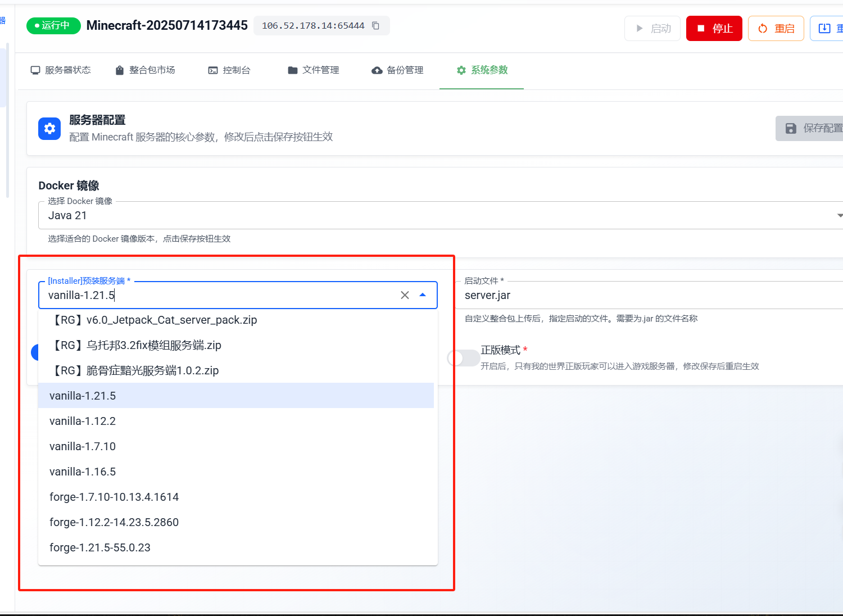
Task: Select the 系统参数 tab
Action: tap(482, 70)
